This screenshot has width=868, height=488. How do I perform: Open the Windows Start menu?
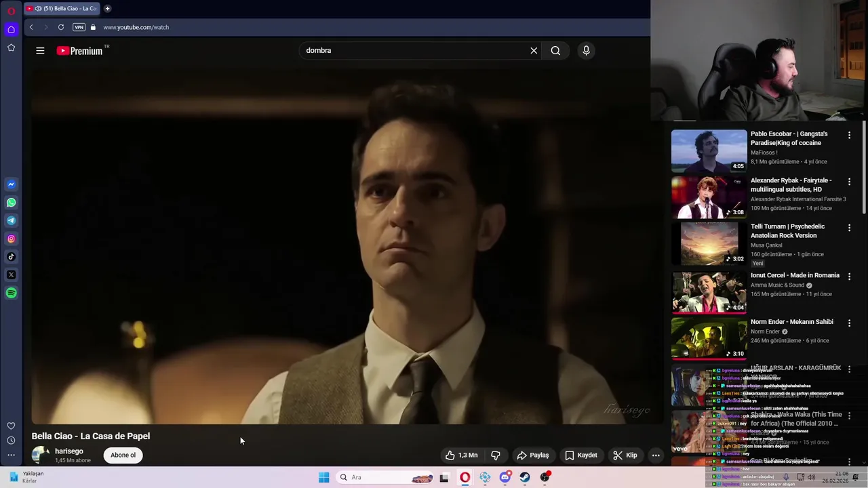coord(324,477)
